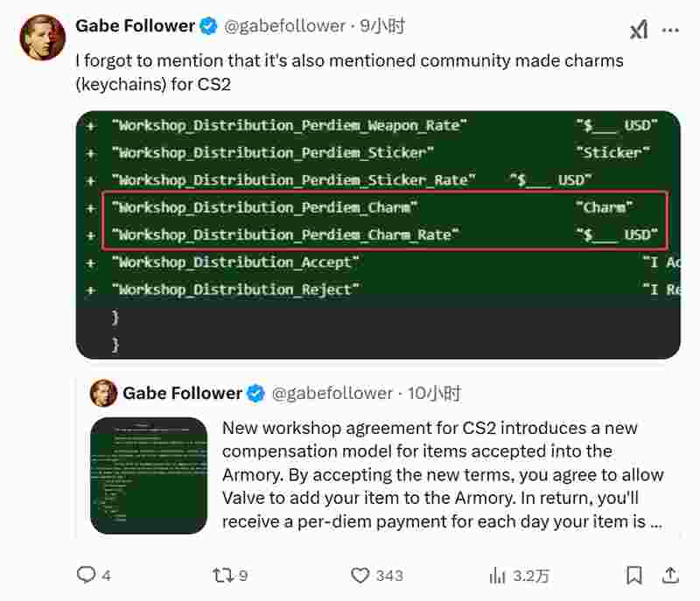The image size is (700, 601).
Task: Click the blue verified badge on main tweet
Action: (x=208, y=26)
